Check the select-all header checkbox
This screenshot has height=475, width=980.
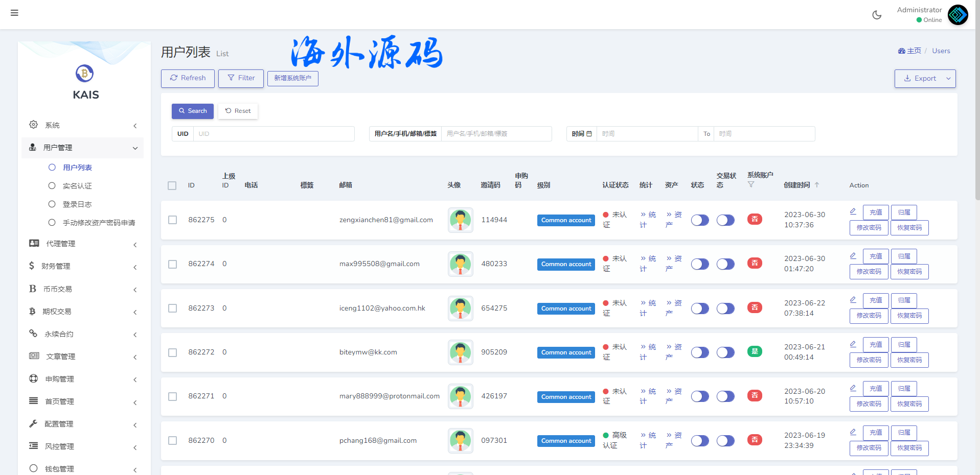click(x=172, y=185)
